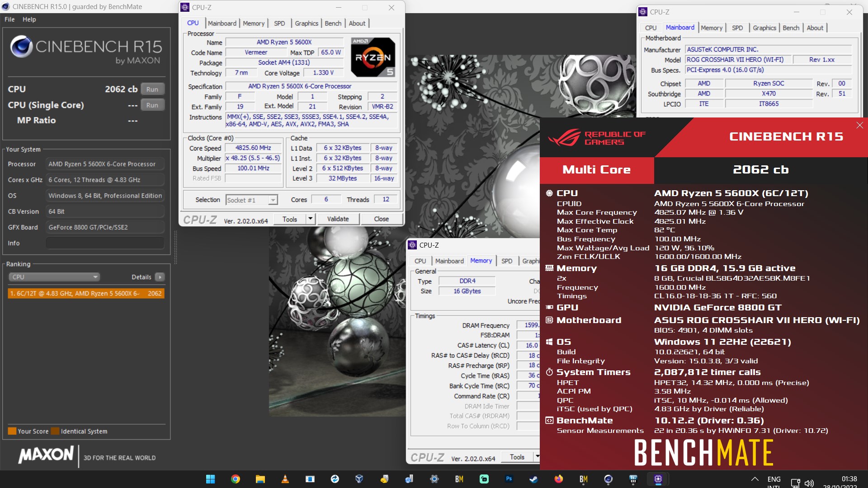Open Bench tab in top-right CPU-Z
The height and width of the screenshot is (488, 868).
tap(791, 28)
